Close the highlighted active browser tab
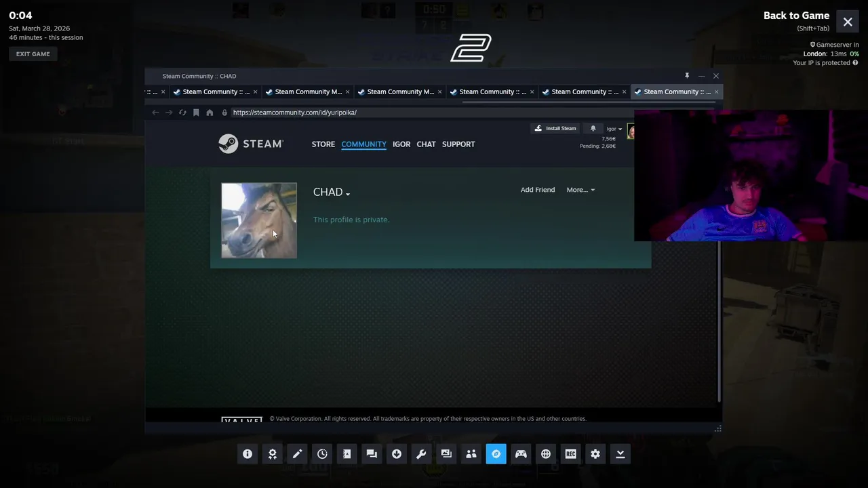Image resolution: width=868 pixels, height=488 pixels. (716, 91)
